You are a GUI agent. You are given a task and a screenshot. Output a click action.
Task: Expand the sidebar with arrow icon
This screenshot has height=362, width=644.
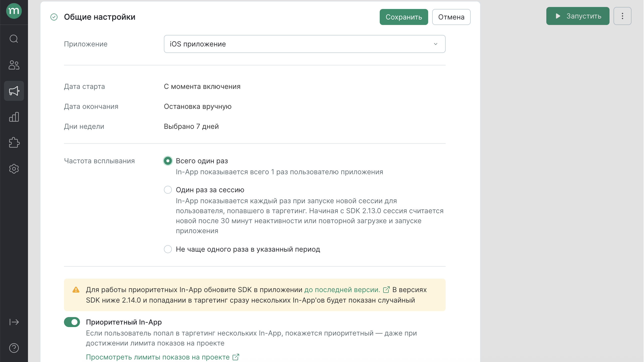click(14, 322)
